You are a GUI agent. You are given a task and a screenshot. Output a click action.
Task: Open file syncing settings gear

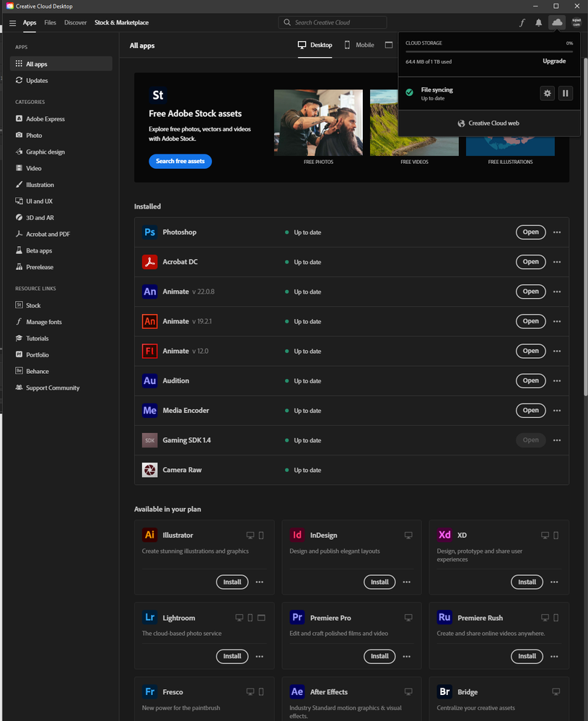click(547, 93)
